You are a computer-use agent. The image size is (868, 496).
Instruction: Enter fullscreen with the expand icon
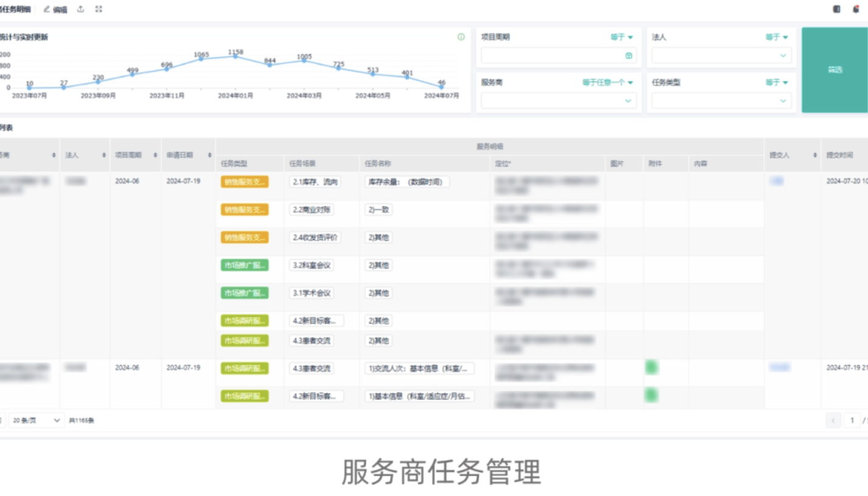click(99, 9)
